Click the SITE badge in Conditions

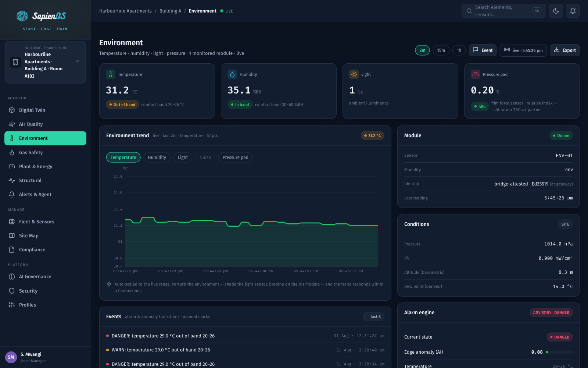565,224
